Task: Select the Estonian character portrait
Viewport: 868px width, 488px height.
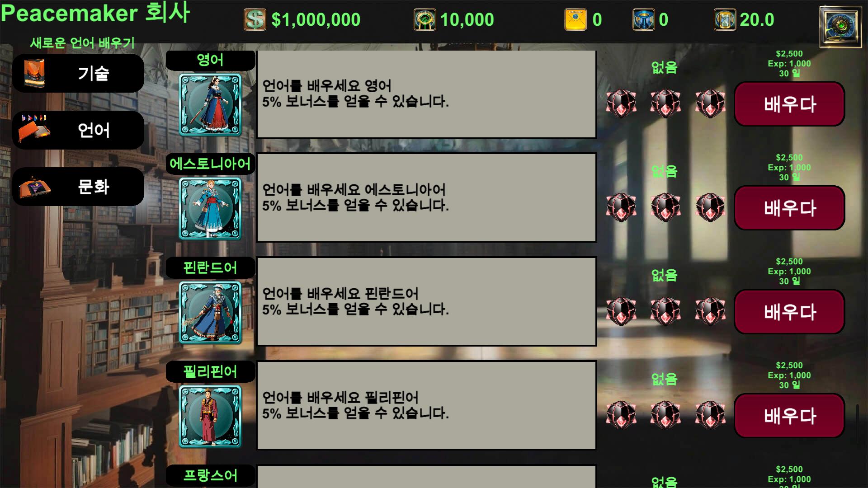Action: click(210, 209)
